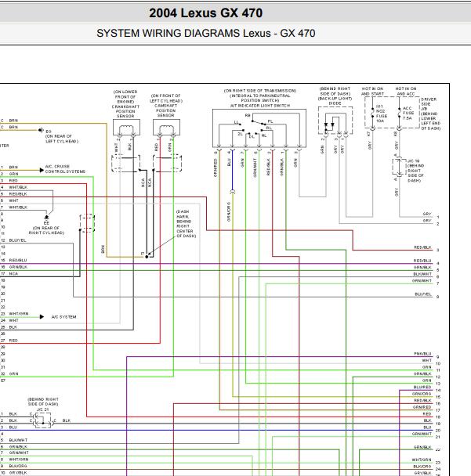Viewport: 471px width, 476px height.
Task: Click the arrowhead pointing to A/C, CRUISE CONTROL
Action: [x=42, y=170]
